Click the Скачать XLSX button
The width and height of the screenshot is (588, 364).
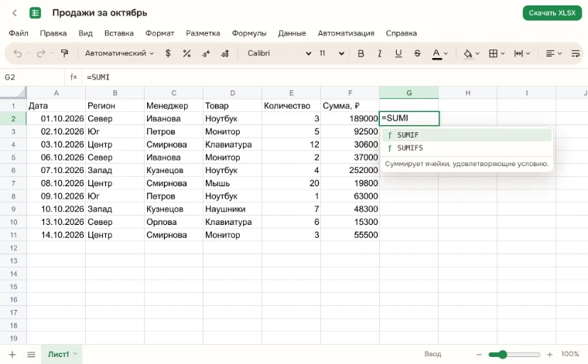[552, 13]
